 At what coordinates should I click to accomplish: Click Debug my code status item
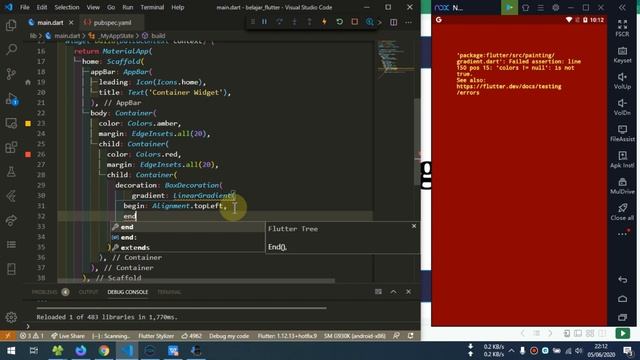(x=229, y=336)
